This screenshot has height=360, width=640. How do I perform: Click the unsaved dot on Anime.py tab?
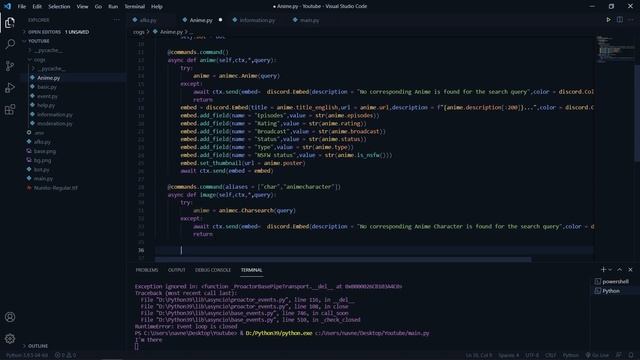[220, 20]
